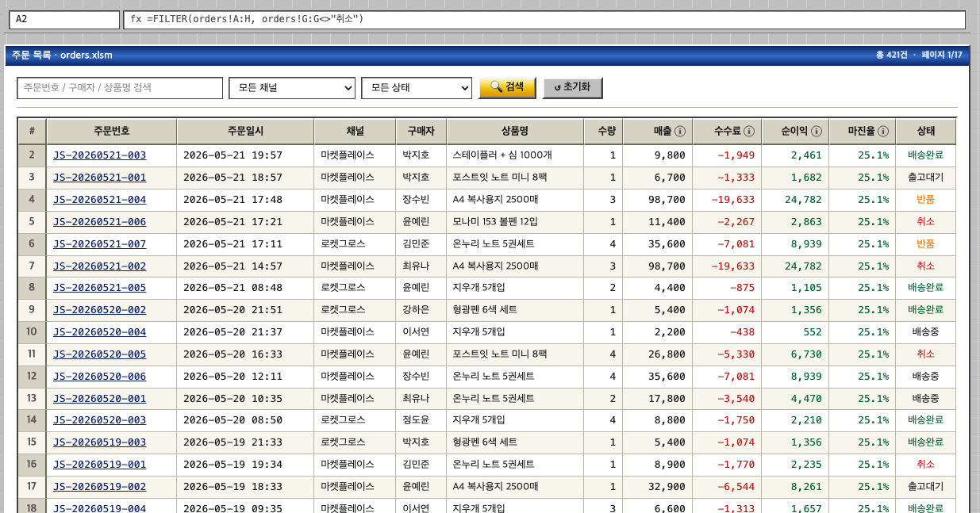Click the 반품 status in row 4
This screenshot has height=513, width=980.
pyautogui.click(x=925, y=200)
